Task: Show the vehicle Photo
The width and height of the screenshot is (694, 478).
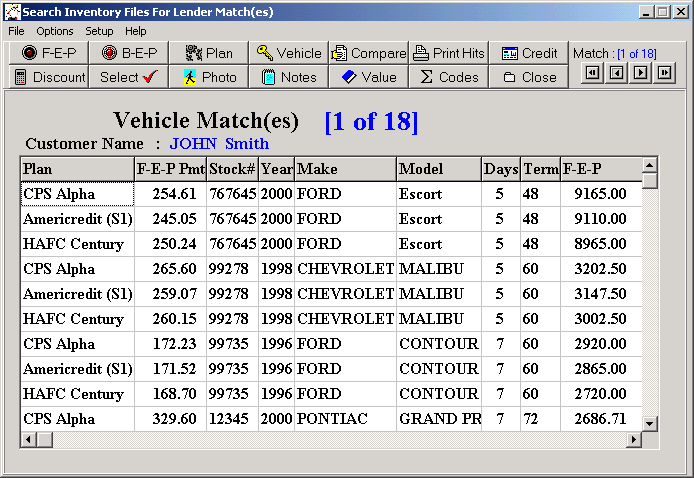Action: (208, 77)
